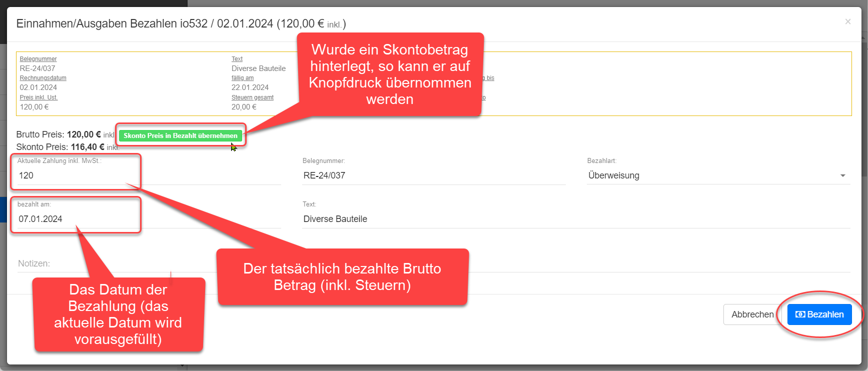This screenshot has height=371, width=868.
Task: Click the Skonto Preis amount 116,40 €
Action: (x=88, y=147)
